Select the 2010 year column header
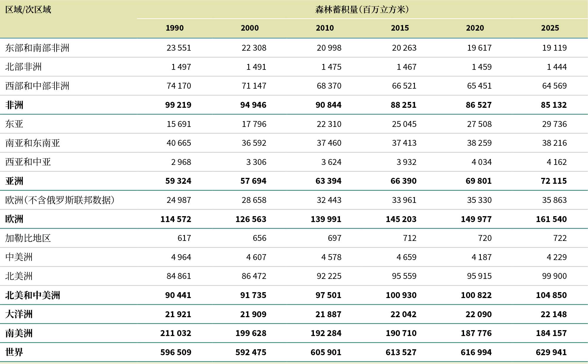 coord(325,28)
